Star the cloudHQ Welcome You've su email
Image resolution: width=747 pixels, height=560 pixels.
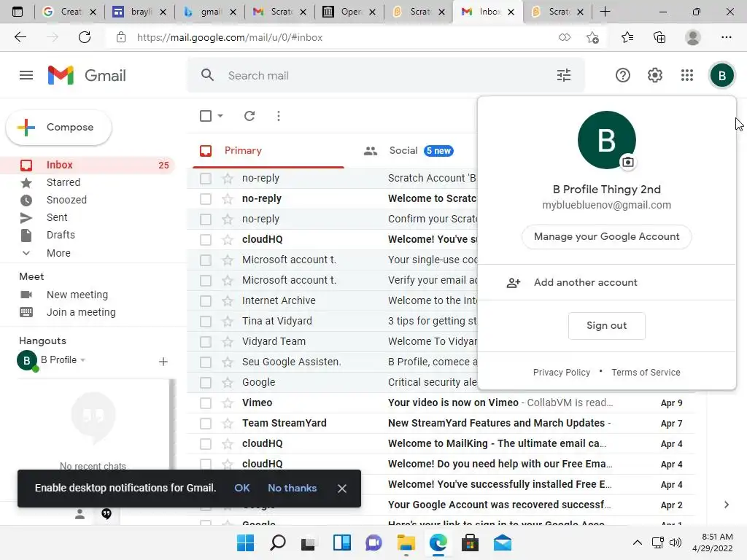pos(228,239)
